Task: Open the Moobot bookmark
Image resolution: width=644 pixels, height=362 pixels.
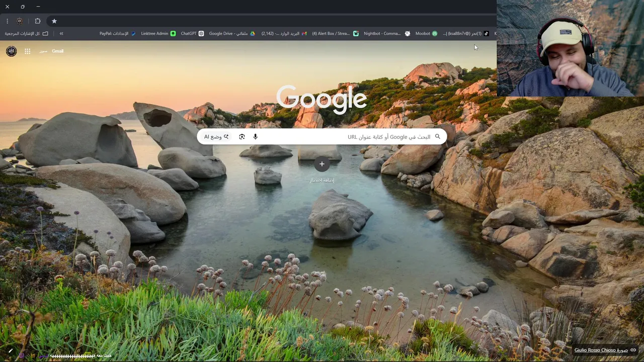Action: pyautogui.click(x=426, y=34)
